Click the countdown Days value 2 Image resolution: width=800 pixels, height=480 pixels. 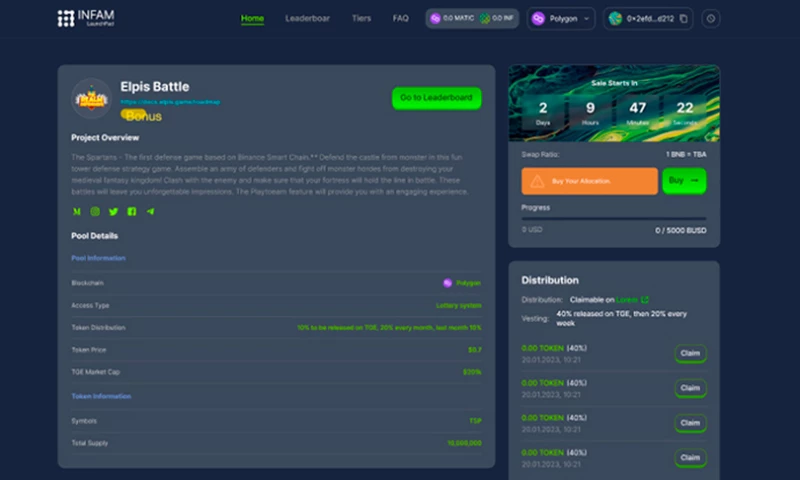click(543, 108)
